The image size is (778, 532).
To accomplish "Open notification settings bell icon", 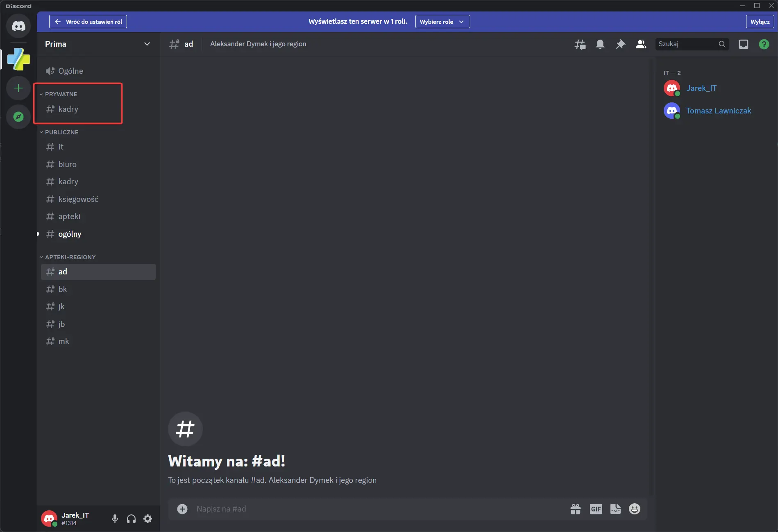I will [x=600, y=44].
